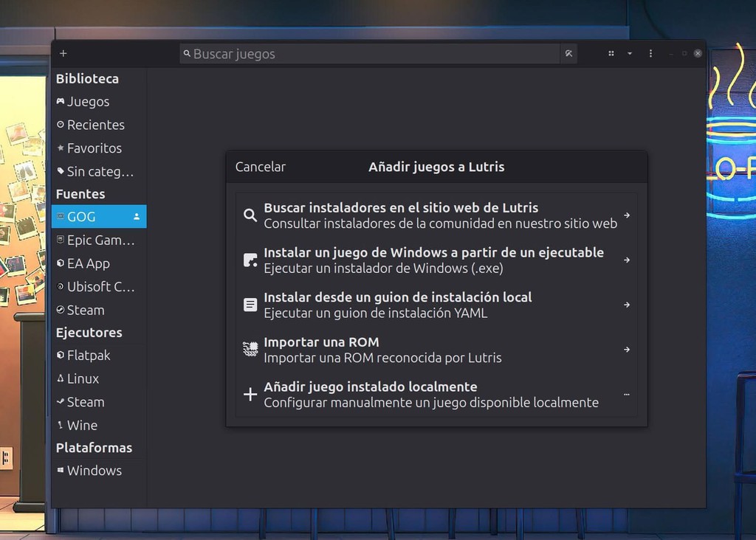The height and width of the screenshot is (540, 756).
Task: Click the plus add-game icon in header
Action: coord(63,53)
